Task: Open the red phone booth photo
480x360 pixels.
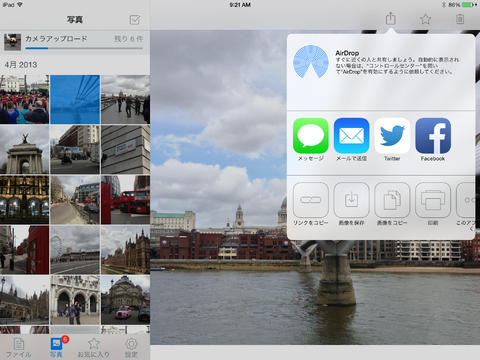Action: pos(24,250)
